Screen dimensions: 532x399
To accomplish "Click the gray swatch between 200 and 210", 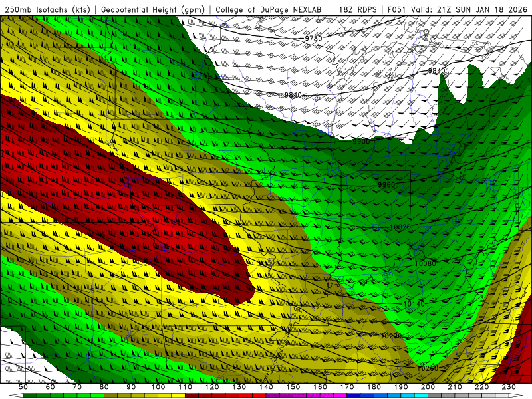I will click(x=435, y=396).
